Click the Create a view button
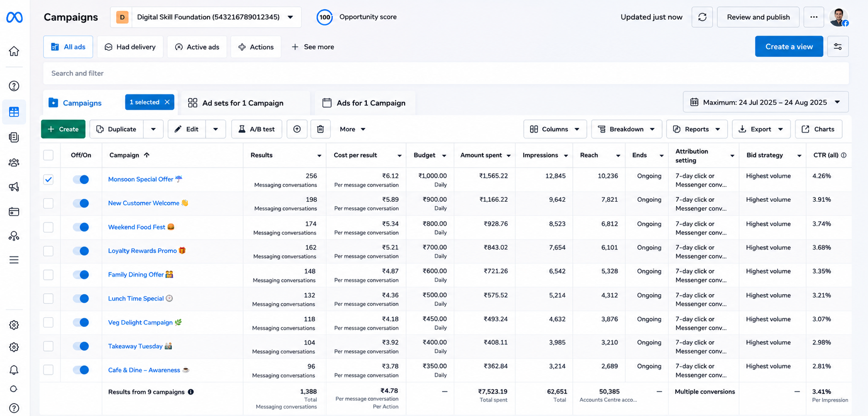Image resolution: width=868 pixels, height=416 pixels. point(789,46)
